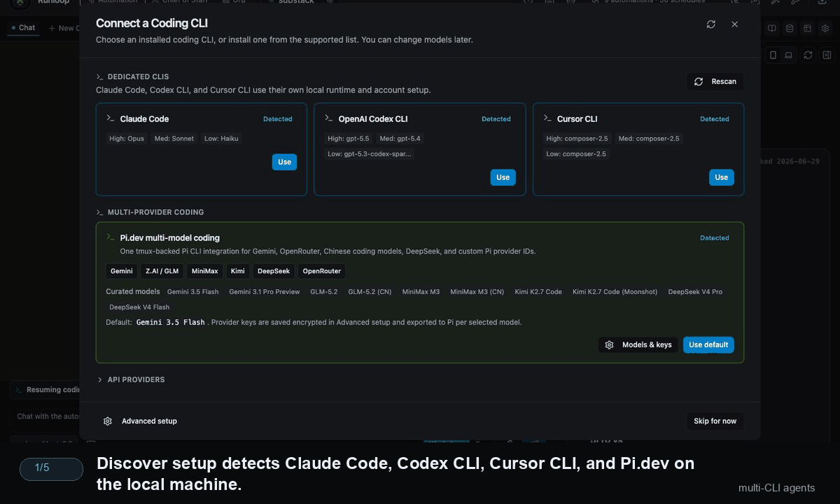Open Models & keys settings
The height and width of the screenshot is (504, 840).
pyautogui.click(x=638, y=344)
